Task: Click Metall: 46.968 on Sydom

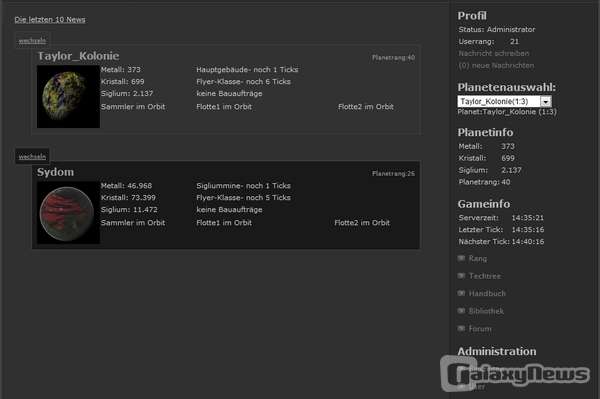Action: (x=126, y=186)
